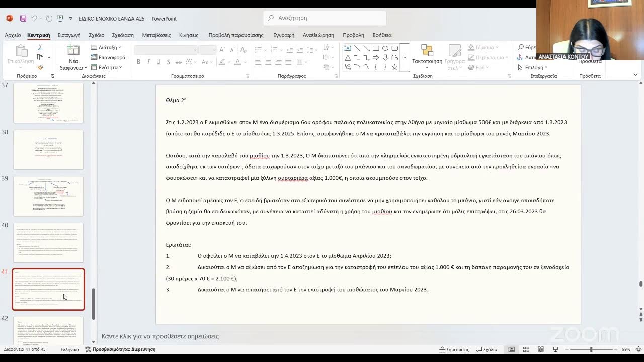Screen dimensions: 644x362
Task: Switch to the Κινήσεις tab
Action: click(189, 35)
